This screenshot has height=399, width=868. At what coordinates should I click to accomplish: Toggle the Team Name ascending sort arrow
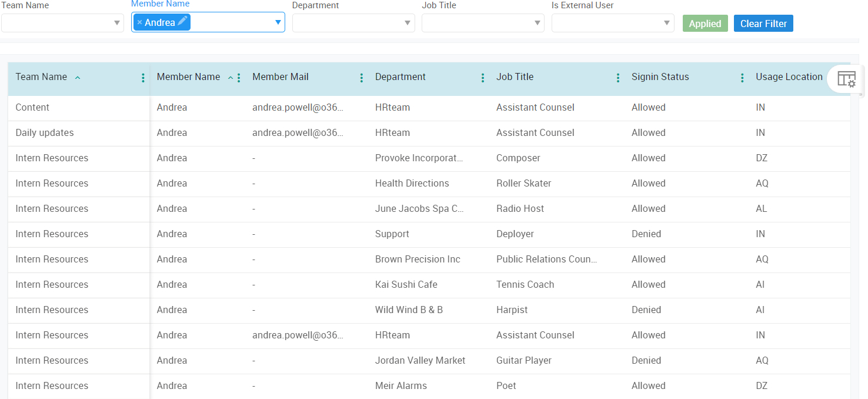click(76, 77)
